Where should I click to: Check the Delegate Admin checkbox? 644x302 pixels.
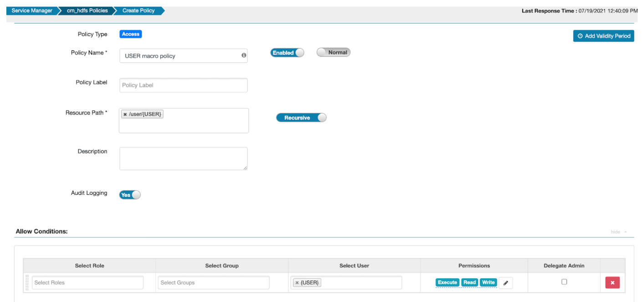564,282
